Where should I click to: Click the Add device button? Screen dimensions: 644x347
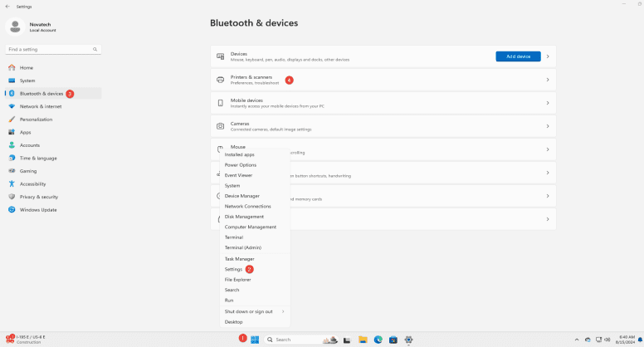pyautogui.click(x=518, y=56)
